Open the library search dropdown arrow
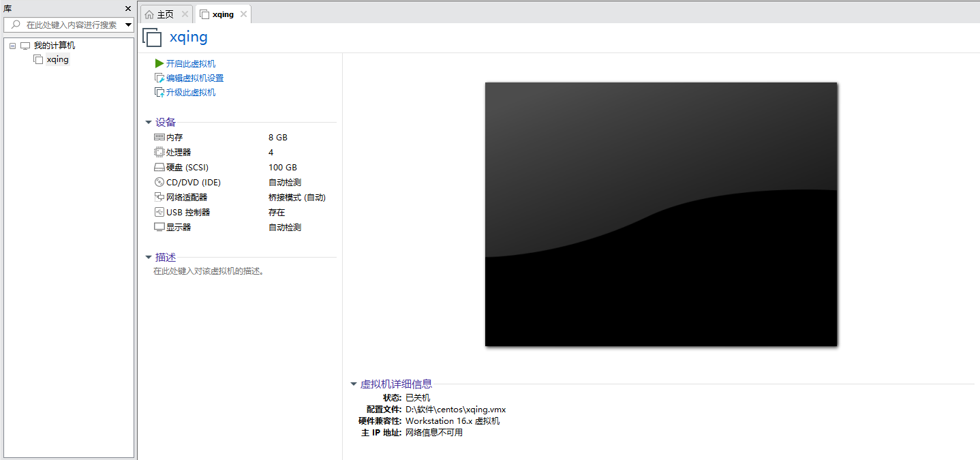Viewport: 980px width, 460px height. pos(128,25)
